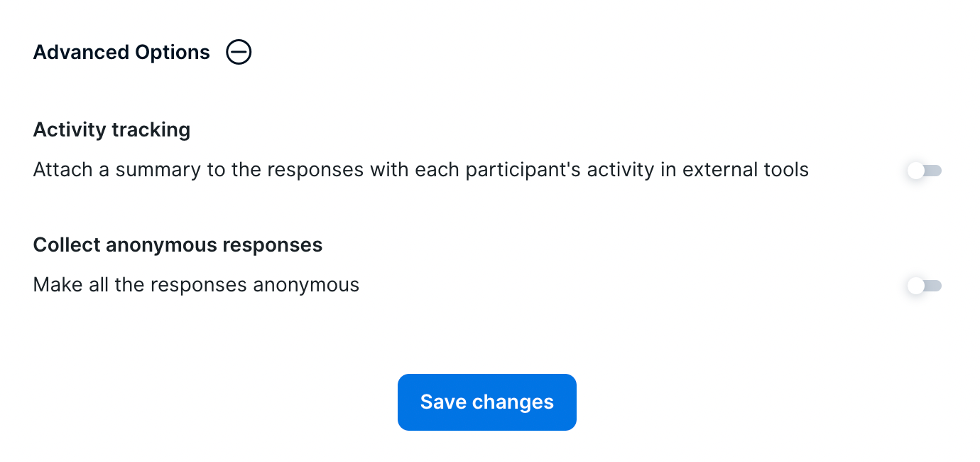The width and height of the screenshot is (980, 462).
Task: Click the circled minus icon
Action: point(239,53)
